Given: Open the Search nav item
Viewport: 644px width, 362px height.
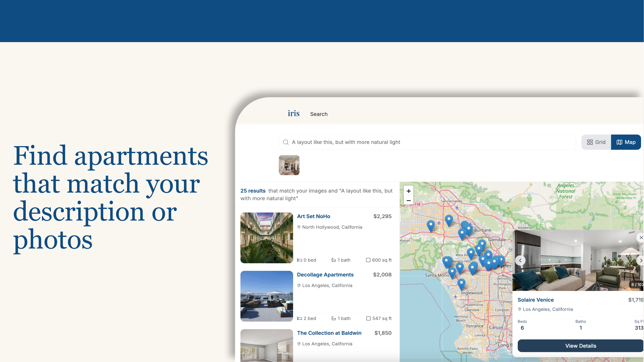Looking at the screenshot, I should coord(319,114).
